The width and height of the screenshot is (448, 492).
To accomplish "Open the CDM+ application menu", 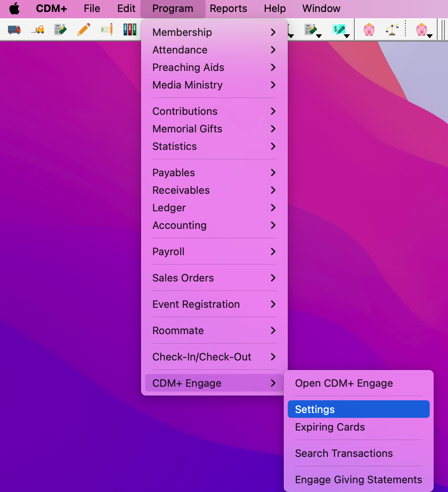I will pyautogui.click(x=51, y=8).
